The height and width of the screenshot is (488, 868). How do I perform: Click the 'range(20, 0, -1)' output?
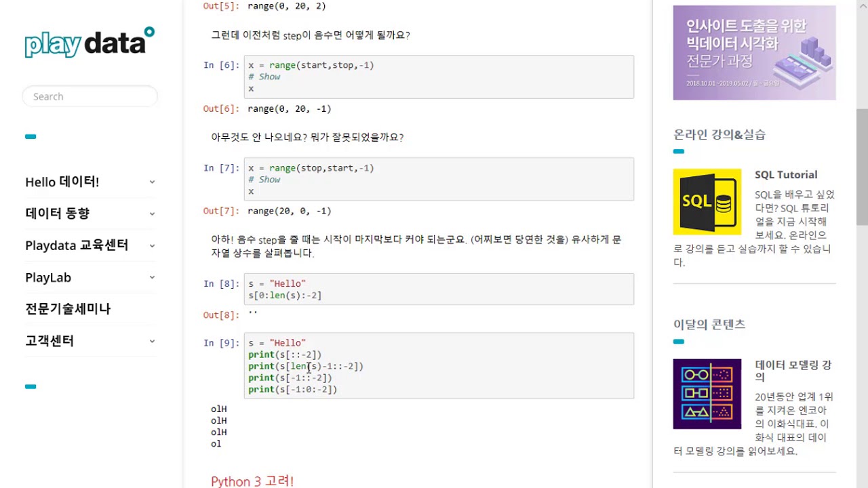(290, 211)
